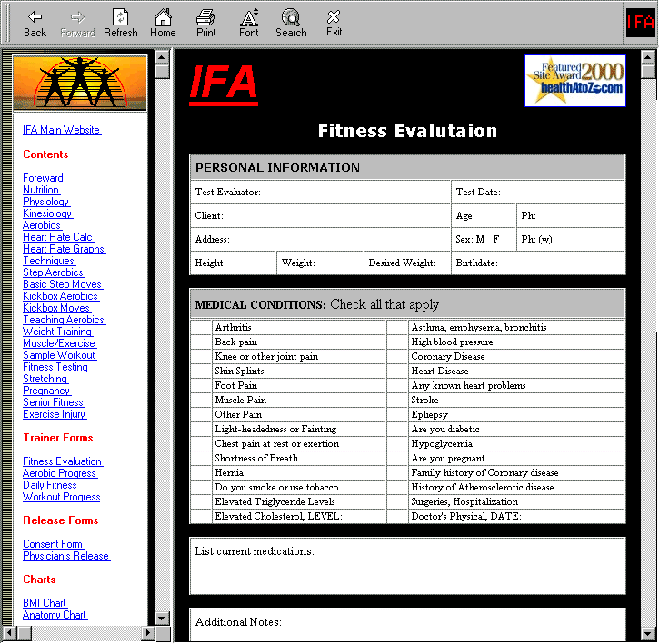
Task: Open Search from the toolbar
Action: [x=291, y=24]
